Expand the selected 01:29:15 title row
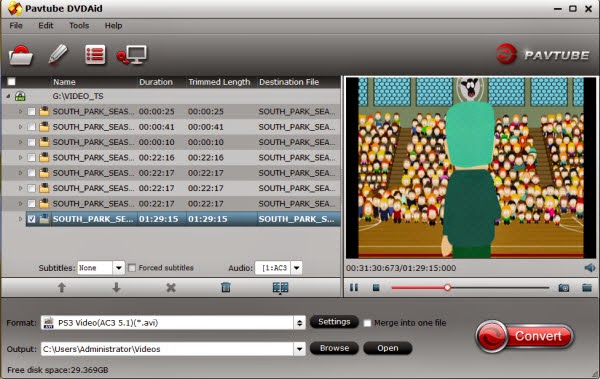 tap(21, 219)
